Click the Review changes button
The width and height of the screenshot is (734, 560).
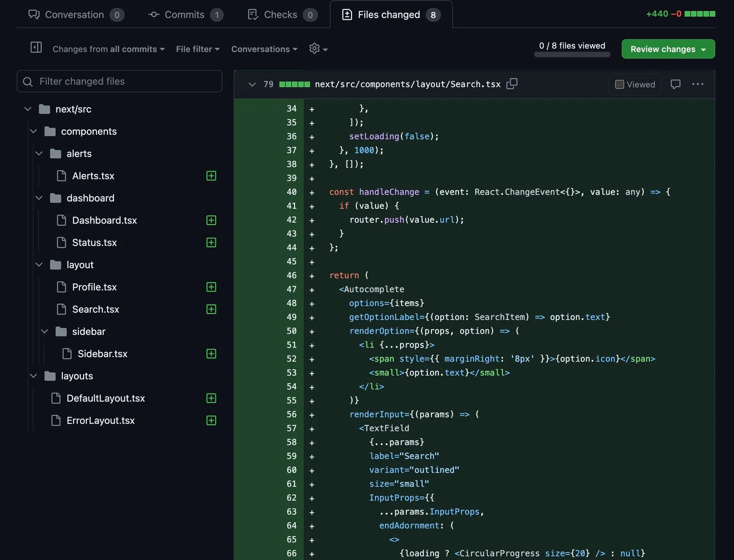click(668, 49)
